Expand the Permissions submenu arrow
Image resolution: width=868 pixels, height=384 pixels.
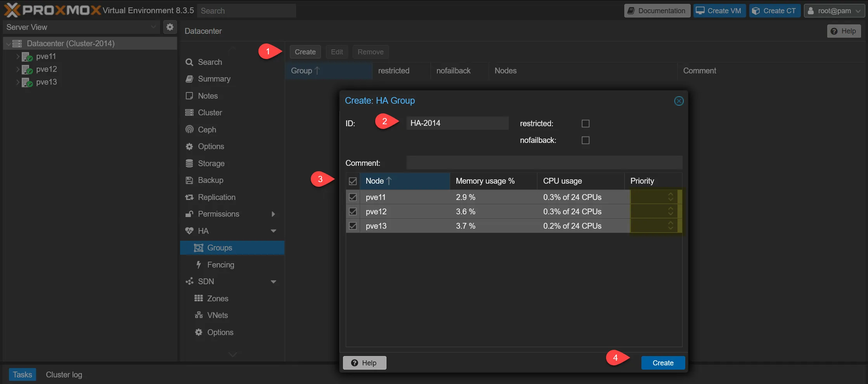pyautogui.click(x=273, y=214)
